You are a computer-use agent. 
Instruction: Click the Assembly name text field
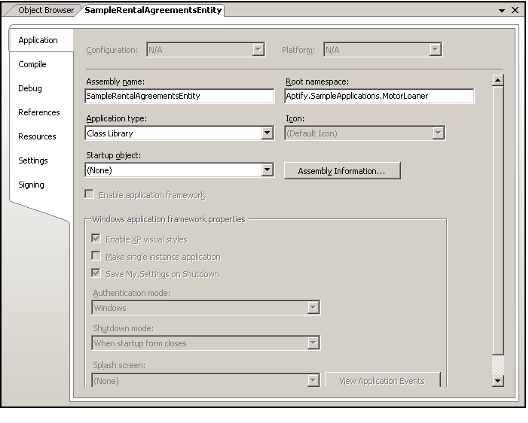coord(179,96)
